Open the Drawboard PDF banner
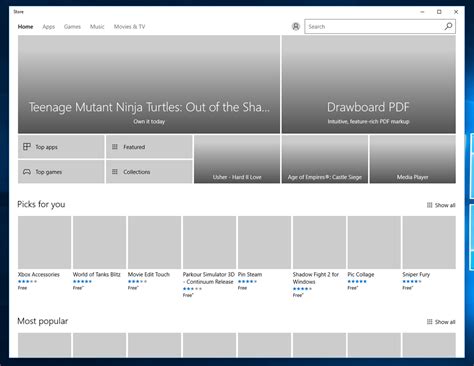Screen dimensions: 474x366 coord(369,84)
